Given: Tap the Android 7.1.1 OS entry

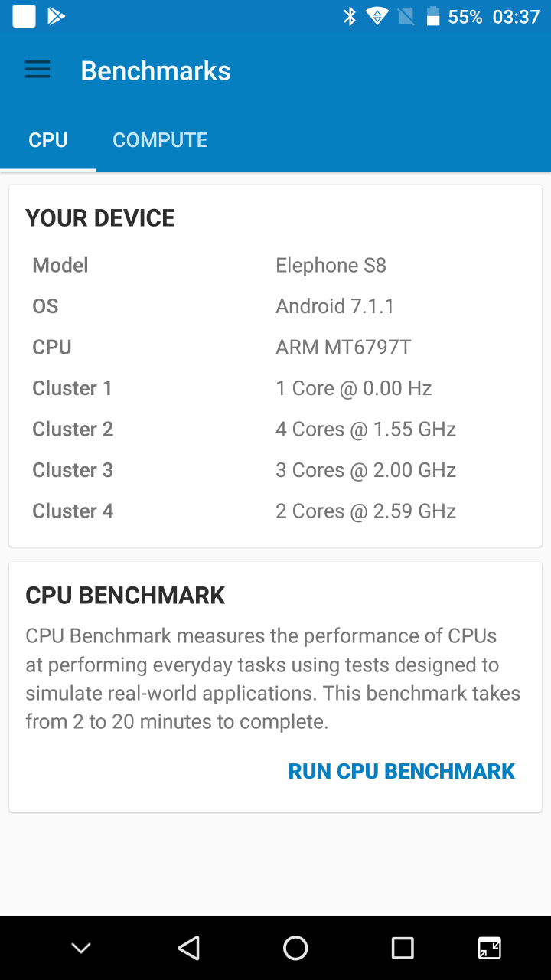Looking at the screenshot, I should tap(334, 306).
